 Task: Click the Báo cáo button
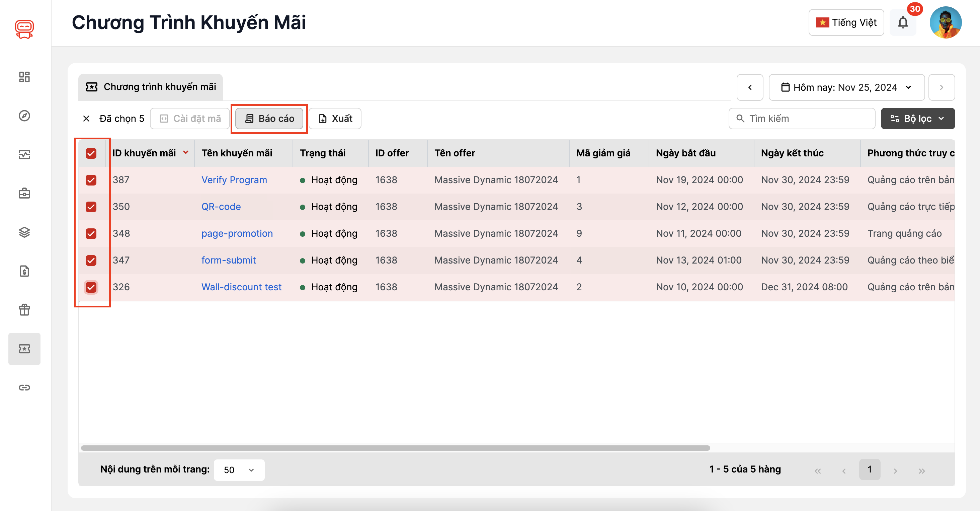[269, 119]
